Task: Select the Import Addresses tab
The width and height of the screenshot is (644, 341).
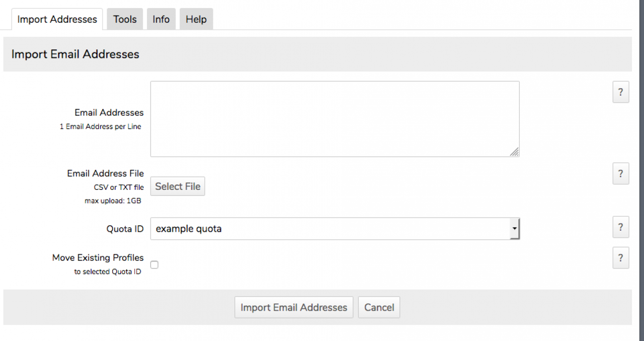Action: 57,19
